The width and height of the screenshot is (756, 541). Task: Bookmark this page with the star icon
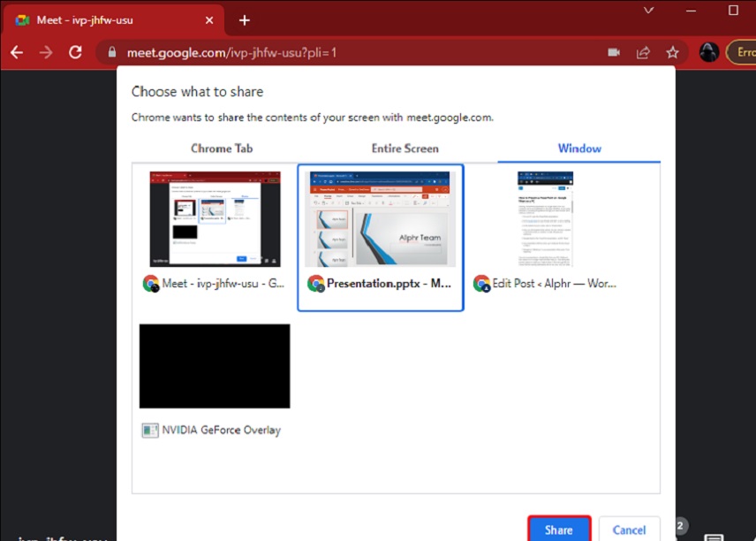pos(673,52)
